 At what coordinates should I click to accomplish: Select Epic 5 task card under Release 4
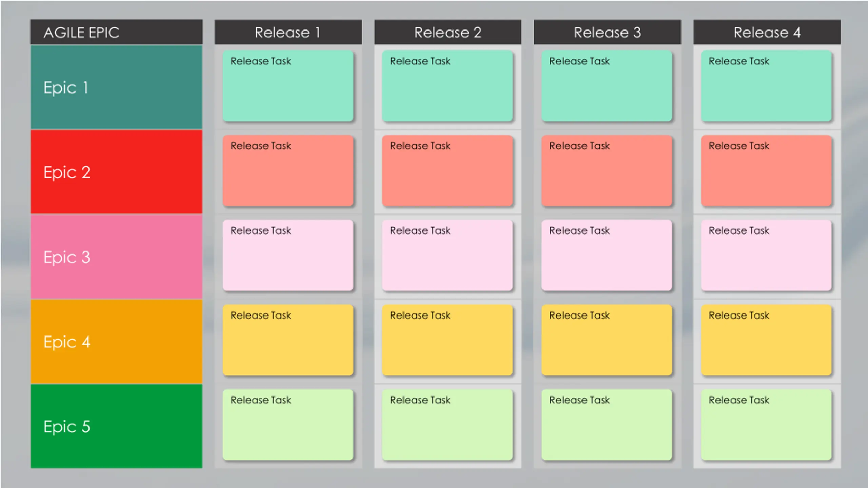point(766,425)
